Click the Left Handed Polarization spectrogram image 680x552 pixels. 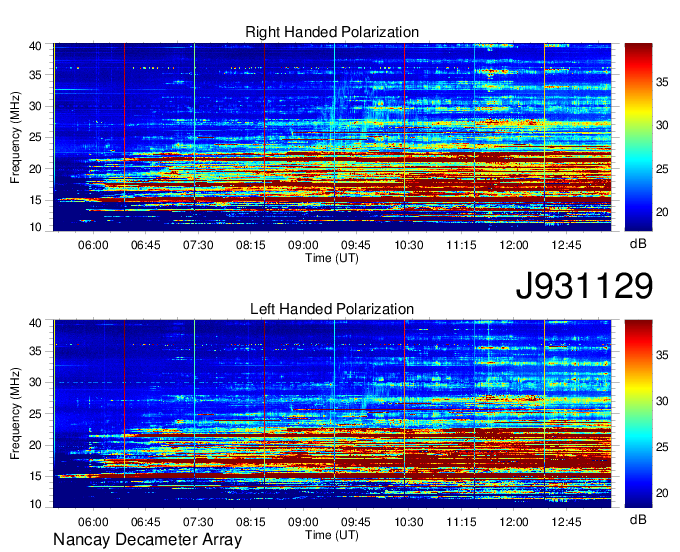click(x=332, y=414)
